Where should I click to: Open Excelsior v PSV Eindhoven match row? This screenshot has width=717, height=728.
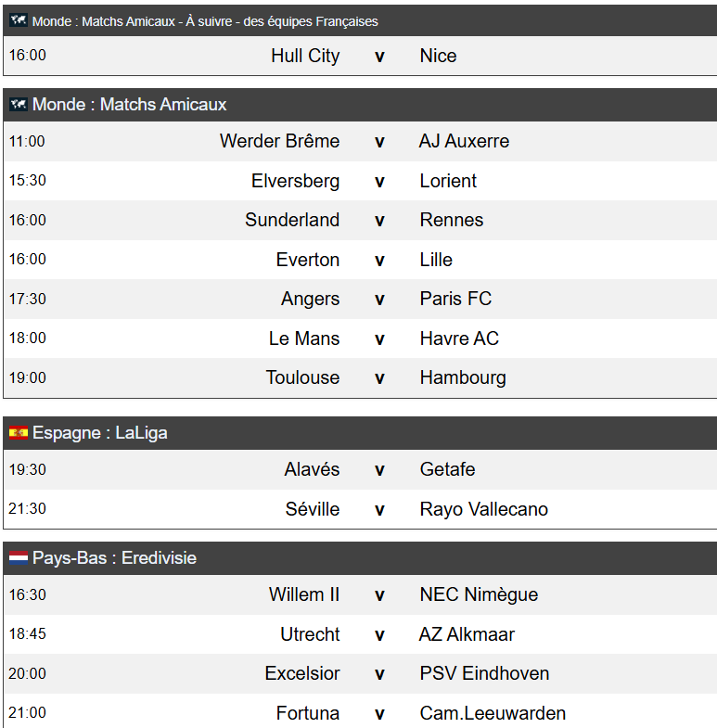pos(361,673)
